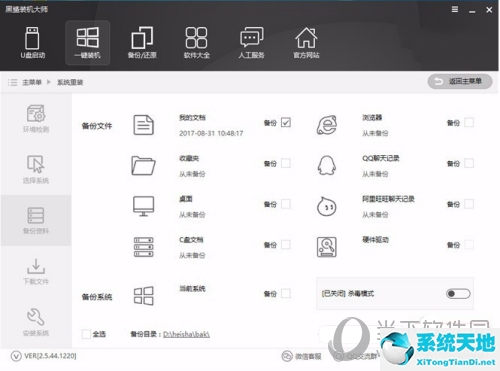The width and height of the screenshot is (500, 371).
Task: Check C盘文档 backup checkbox
Action: [286, 245]
